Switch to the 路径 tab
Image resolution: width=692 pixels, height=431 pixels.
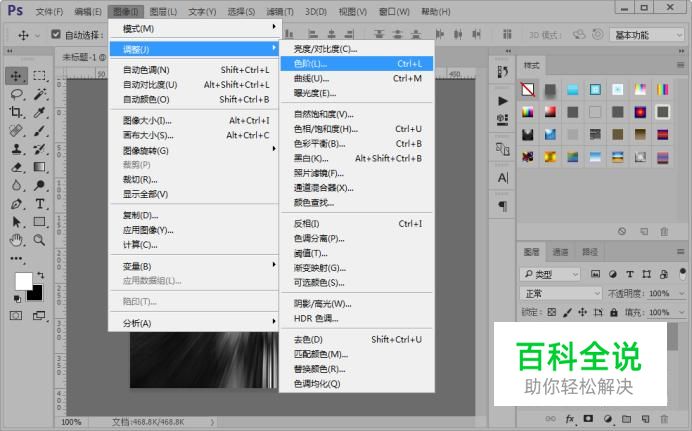[x=590, y=252]
